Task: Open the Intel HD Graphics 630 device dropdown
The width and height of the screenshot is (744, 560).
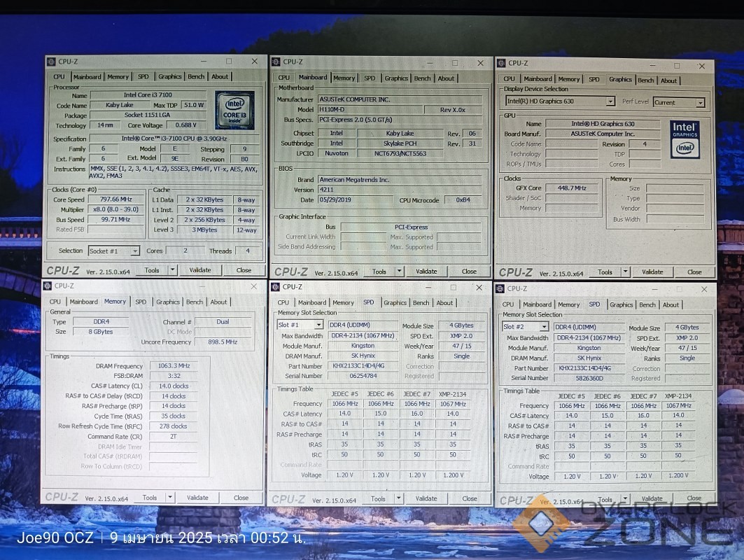Action: (x=610, y=101)
